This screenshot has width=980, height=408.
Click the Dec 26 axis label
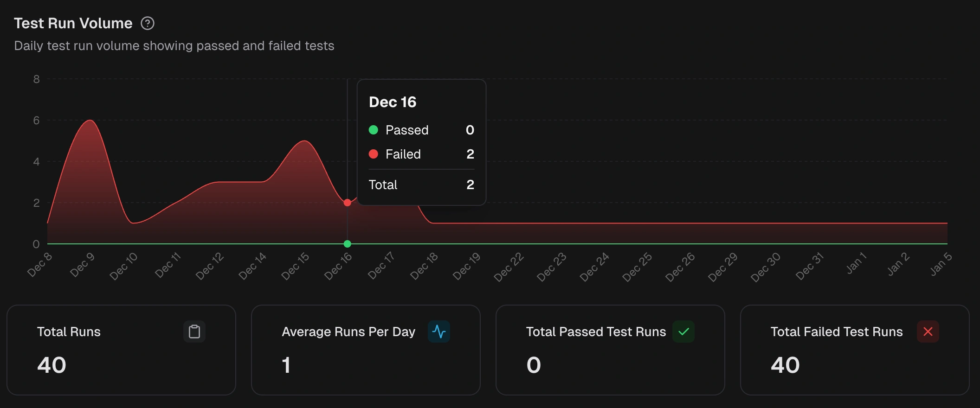pos(680,267)
